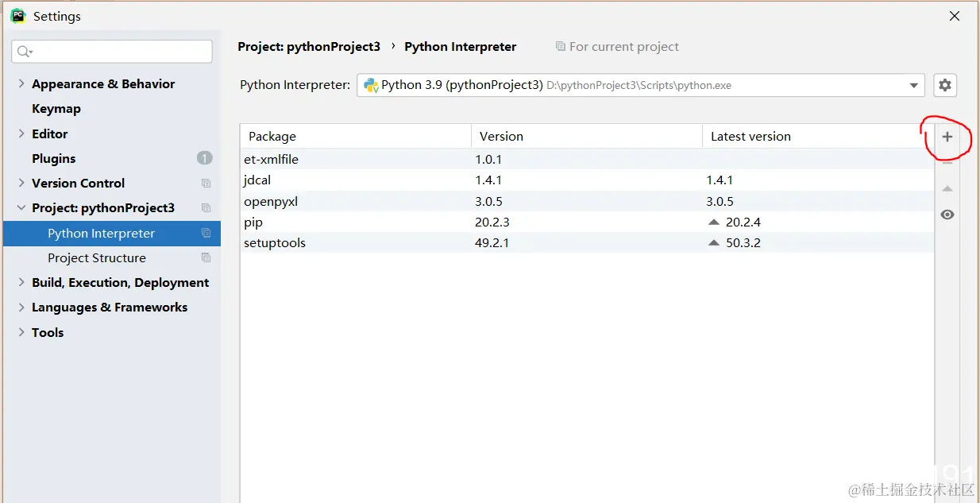This screenshot has height=503, width=980.
Task: Select Appearance & Behavior label
Action: pos(103,83)
